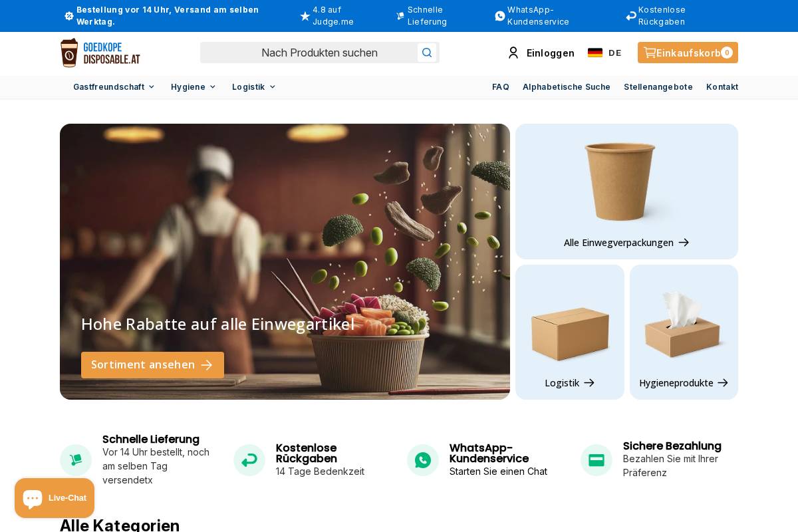
Task: Click the Goedkope Disposable logo
Action: [x=100, y=53]
